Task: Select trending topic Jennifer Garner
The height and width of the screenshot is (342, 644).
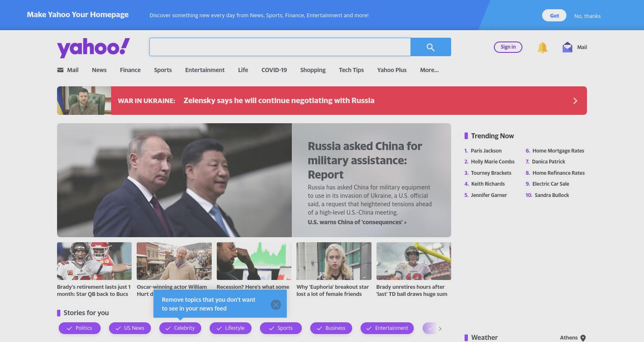Action: (488, 195)
